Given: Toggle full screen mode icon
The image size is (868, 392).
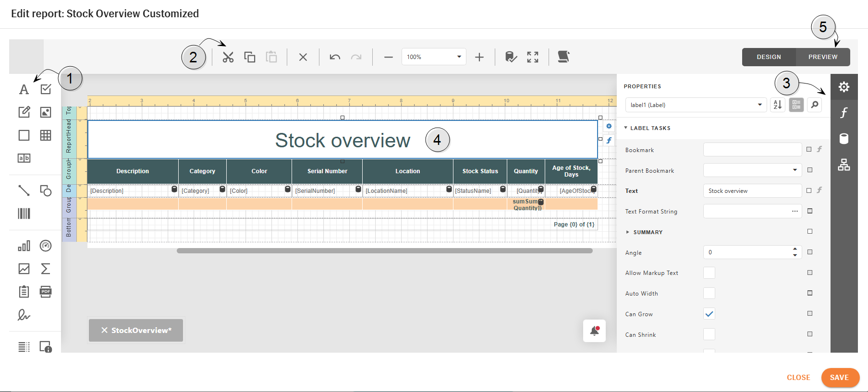Looking at the screenshot, I should click(x=533, y=57).
